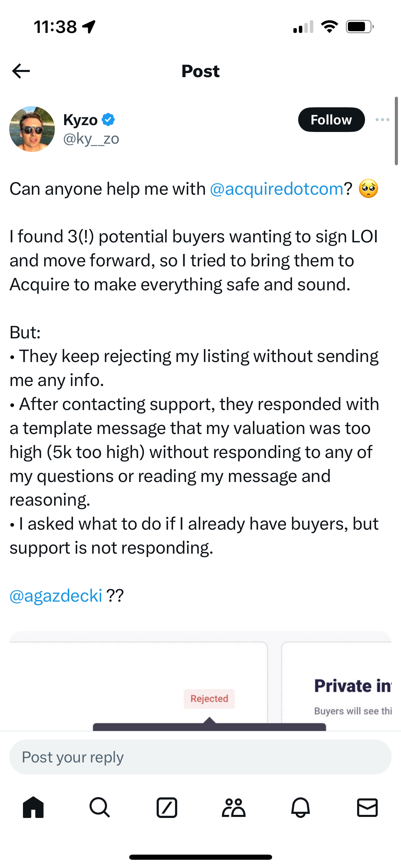Open Kyzo's profile picture
Viewport: 401px width, 868px height.
tap(32, 129)
